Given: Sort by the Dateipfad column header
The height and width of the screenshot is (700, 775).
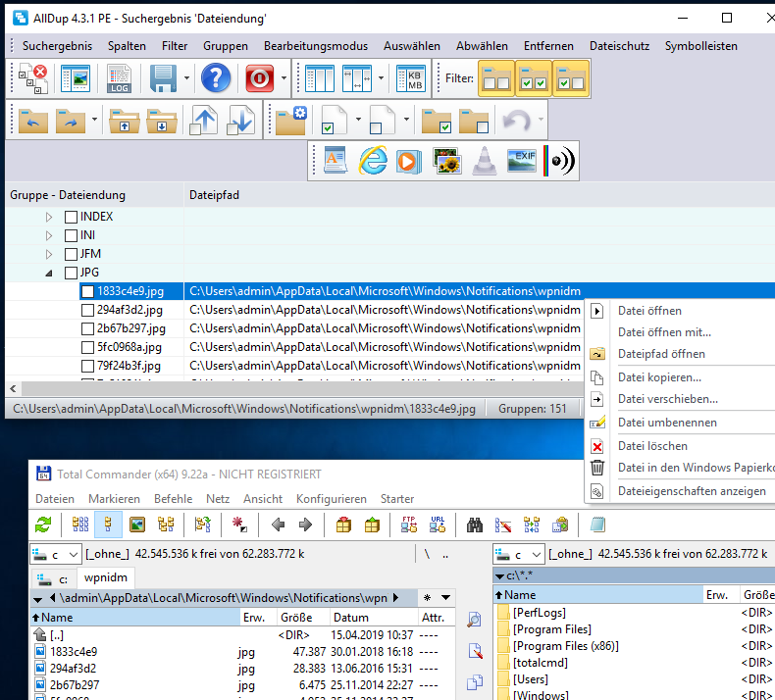Looking at the screenshot, I should 214,195.
